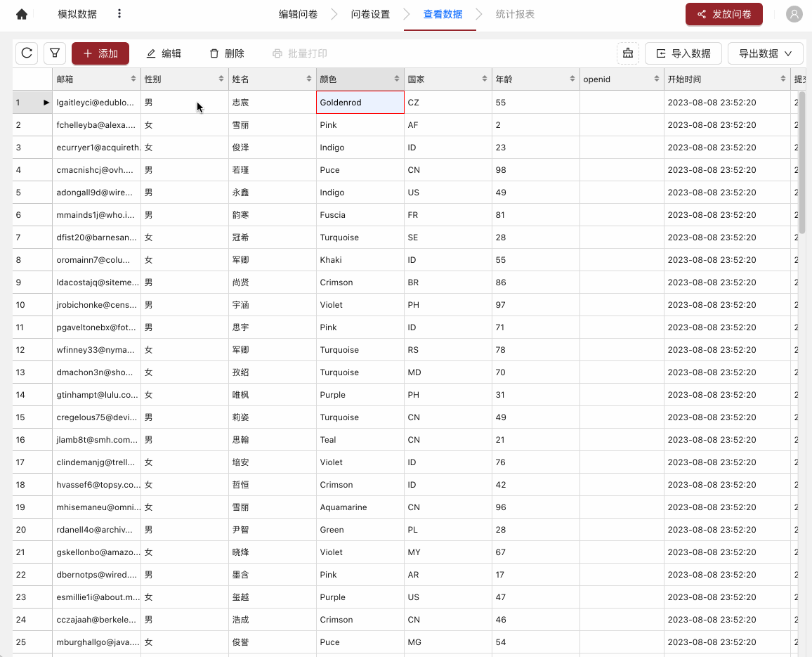This screenshot has width=812, height=657.
Task: Sort by 国家 column arrows
Action: tap(485, 79)
